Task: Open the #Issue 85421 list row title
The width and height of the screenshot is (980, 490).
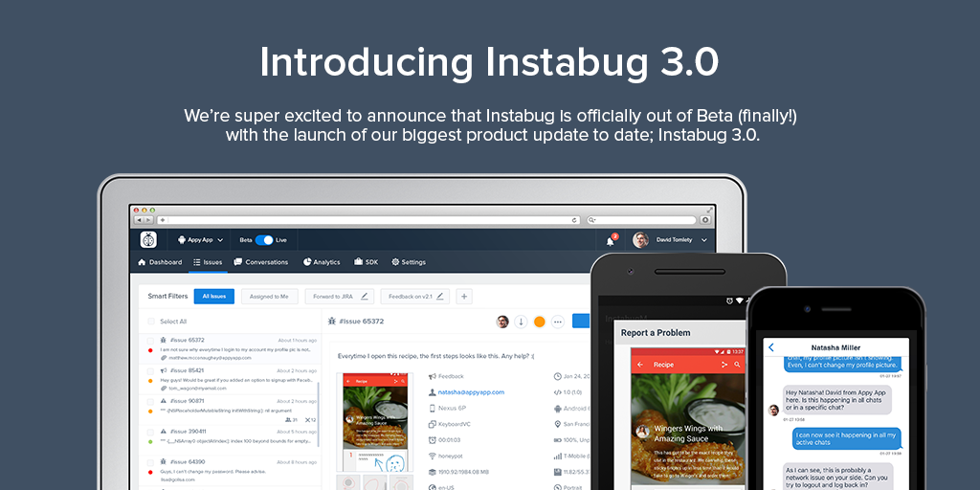Action: (187, 370)
